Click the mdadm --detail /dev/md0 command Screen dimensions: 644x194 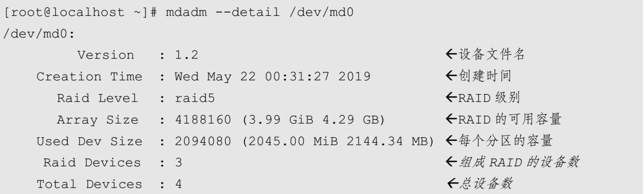(x=260, y=12)
